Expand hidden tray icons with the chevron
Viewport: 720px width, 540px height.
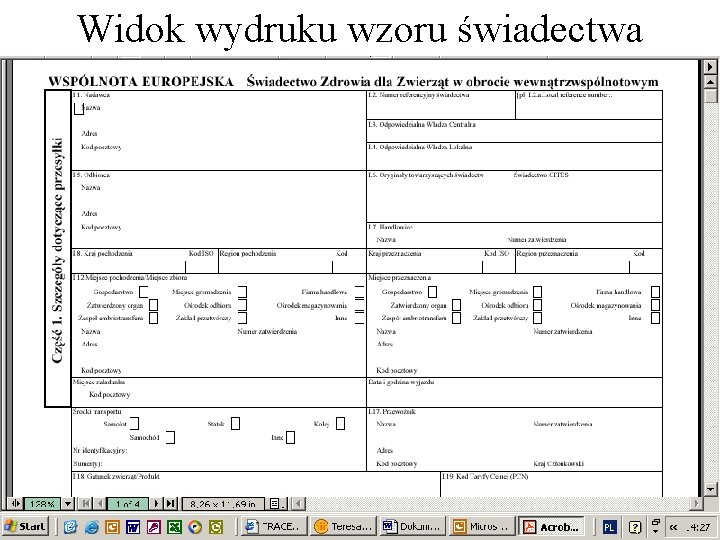pyautogui.click(x=673, y=527)
